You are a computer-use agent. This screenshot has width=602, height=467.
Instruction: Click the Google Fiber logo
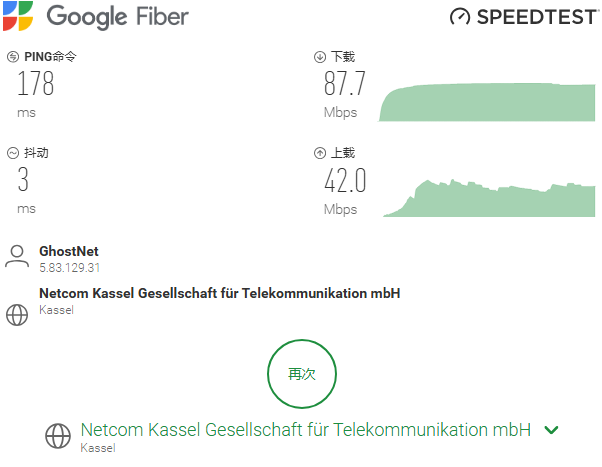tap(95, 16)
